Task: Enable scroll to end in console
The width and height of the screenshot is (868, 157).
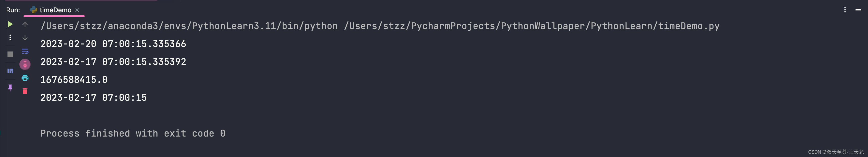Action: [x=25, y=64]
